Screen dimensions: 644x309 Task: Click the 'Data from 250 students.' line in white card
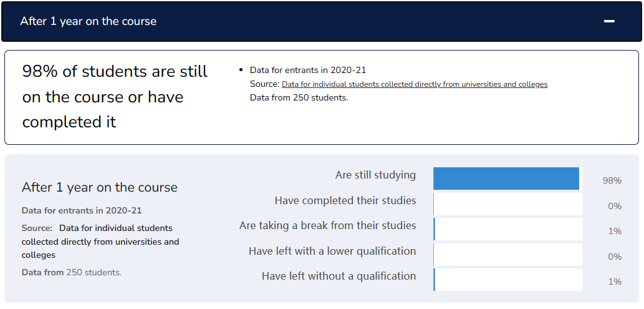coord(299,99)
